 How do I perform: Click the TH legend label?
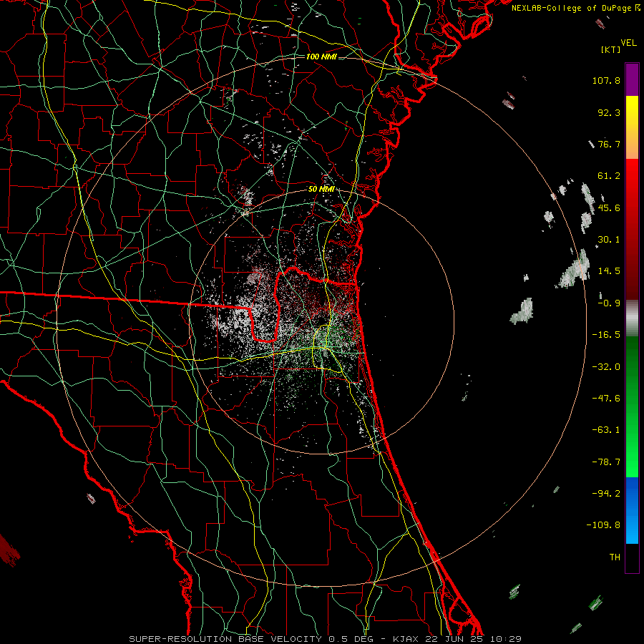click(x=615, y=557)
